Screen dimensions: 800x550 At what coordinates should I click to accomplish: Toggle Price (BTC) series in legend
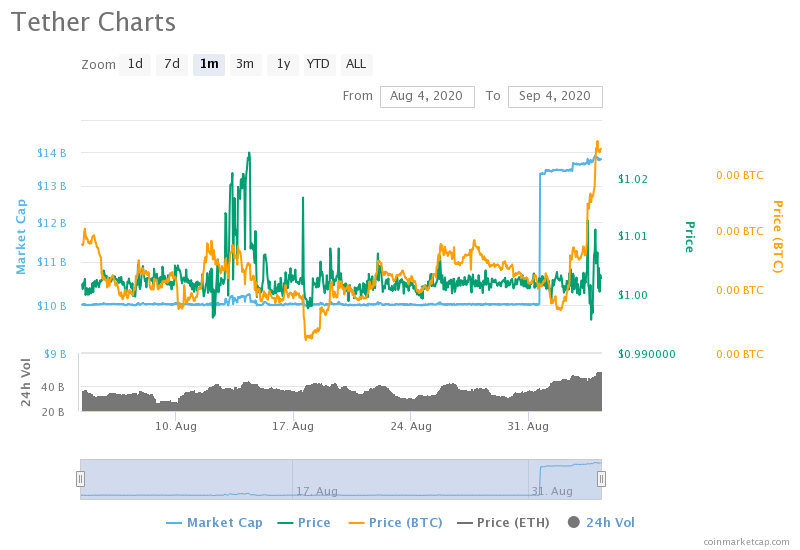click(x=395, y=522)
